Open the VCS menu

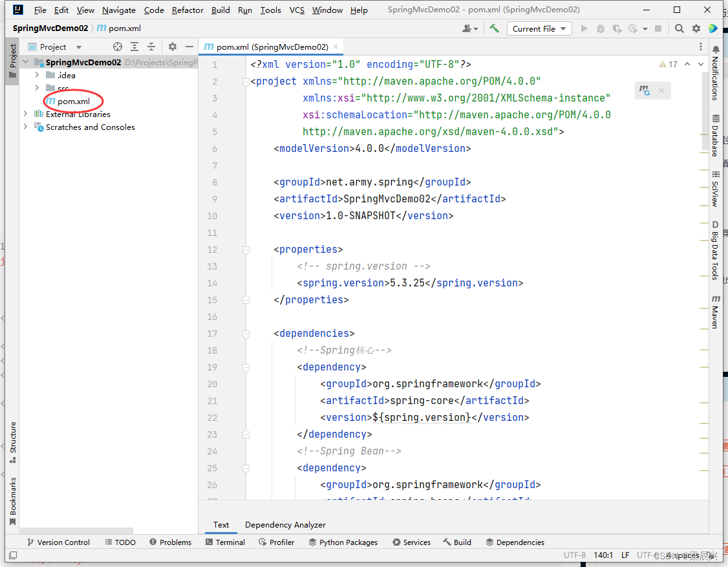click(297, 10)
